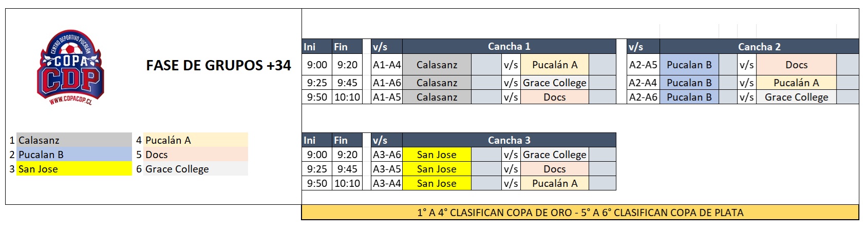Select the FASE DE GRUPOS +34 title

(x=218, y=66)
